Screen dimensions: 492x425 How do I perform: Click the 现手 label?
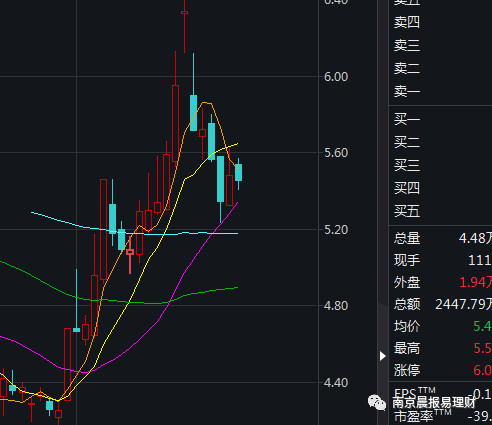pyautogui.click(x=407, y=260)
